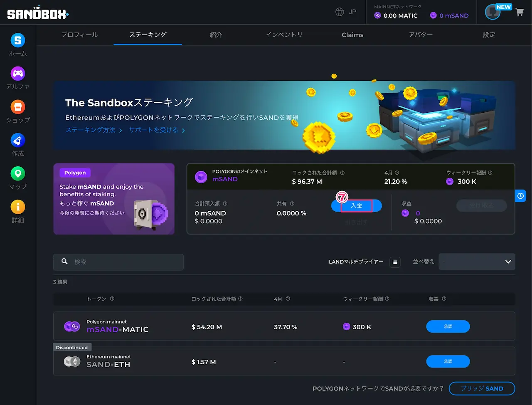Open the Map pin icon

18,173
